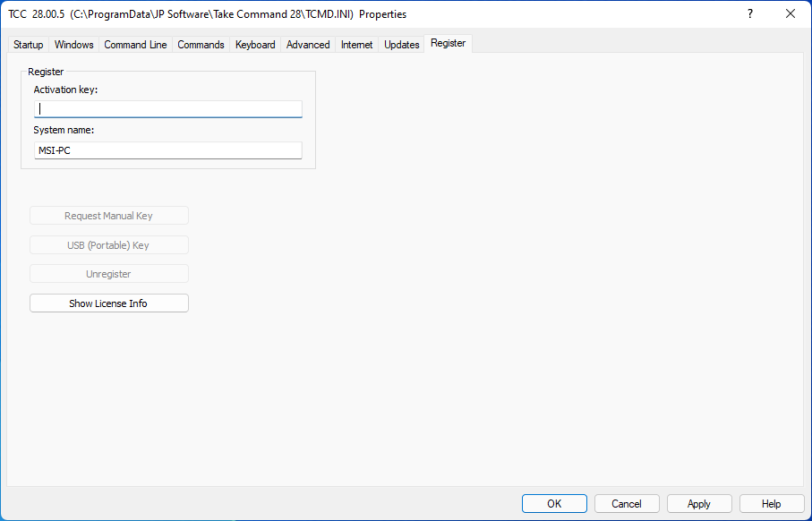Screen dimensions: 812x521
Task: Switch to the Startup tab
Action: [x=28, y=45]
